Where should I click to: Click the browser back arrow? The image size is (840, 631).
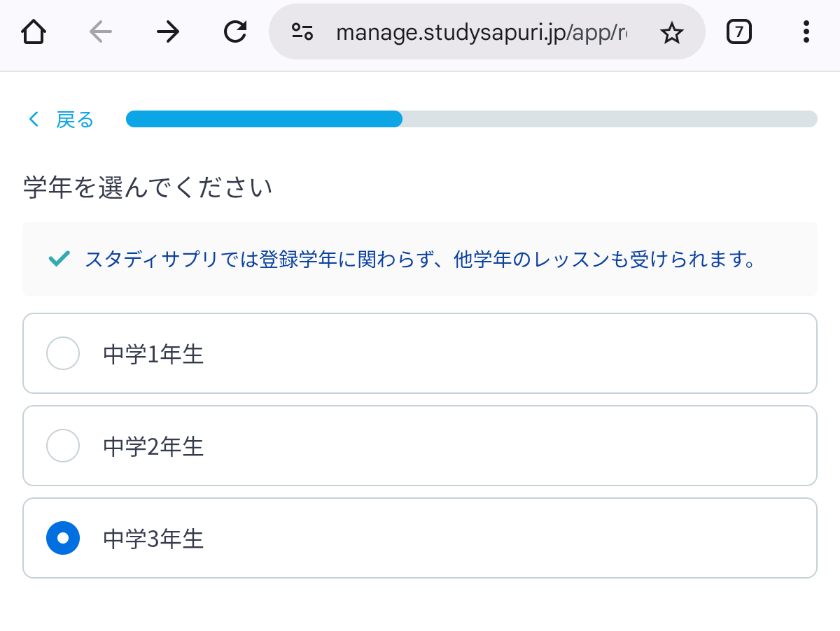tap(101, 32)
